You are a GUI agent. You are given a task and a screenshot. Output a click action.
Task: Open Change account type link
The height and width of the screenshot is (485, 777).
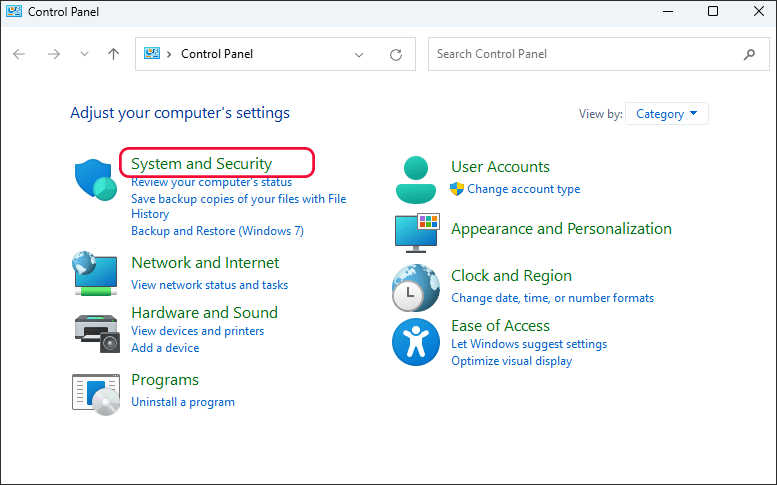[x=523, y=189]
